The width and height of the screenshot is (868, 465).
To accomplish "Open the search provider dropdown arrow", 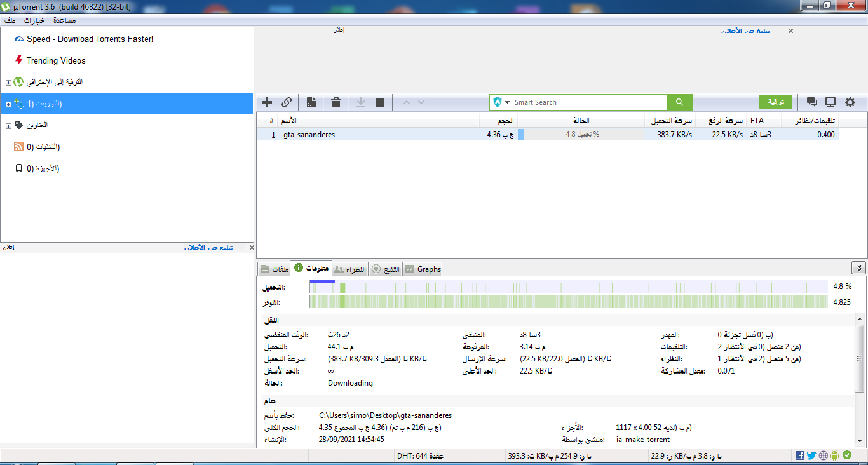I will coord(508,103).
